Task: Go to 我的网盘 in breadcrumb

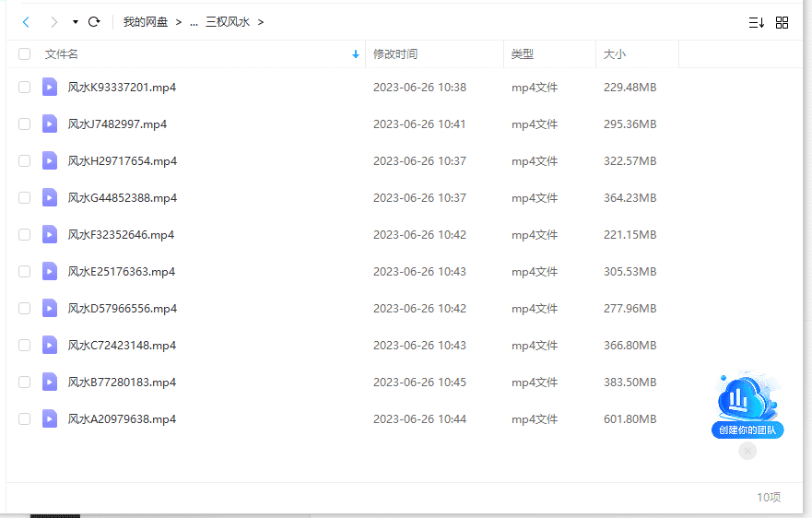Action: coord(146,22)
